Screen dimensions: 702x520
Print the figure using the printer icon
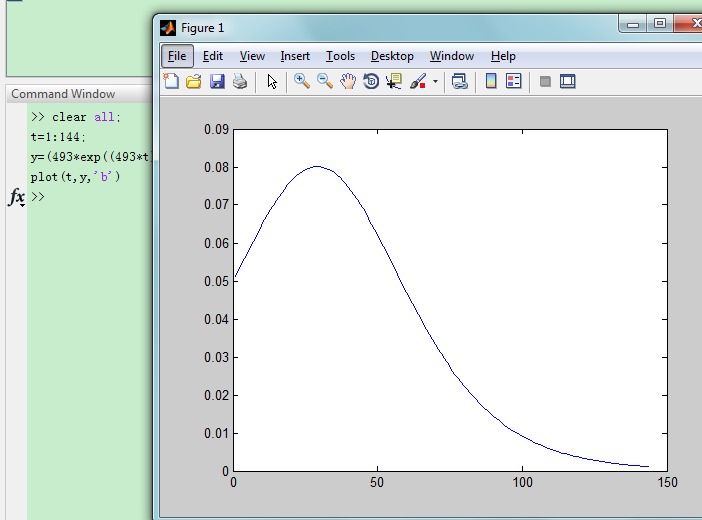pos(240,82)
